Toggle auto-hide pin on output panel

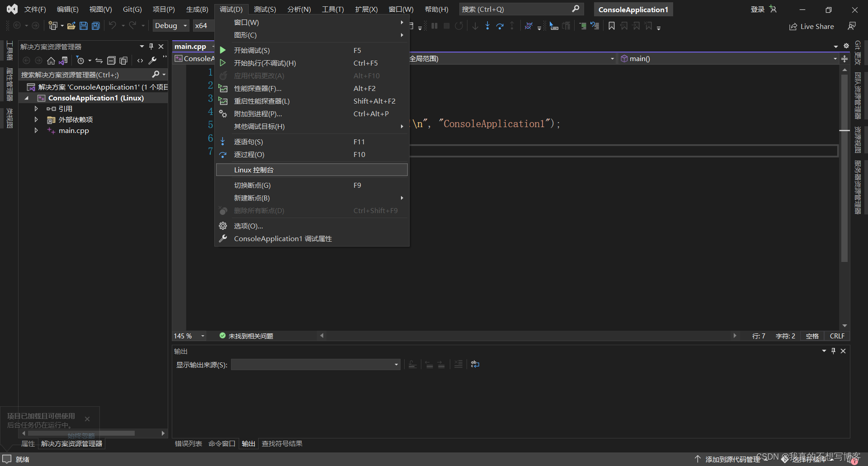833,351
